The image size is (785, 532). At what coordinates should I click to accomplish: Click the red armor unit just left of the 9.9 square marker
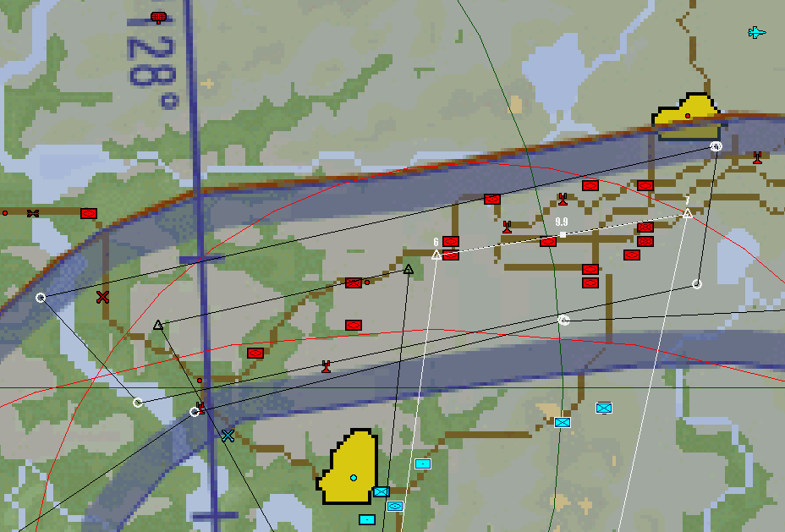pyautogui.click(x=548, y=242)
